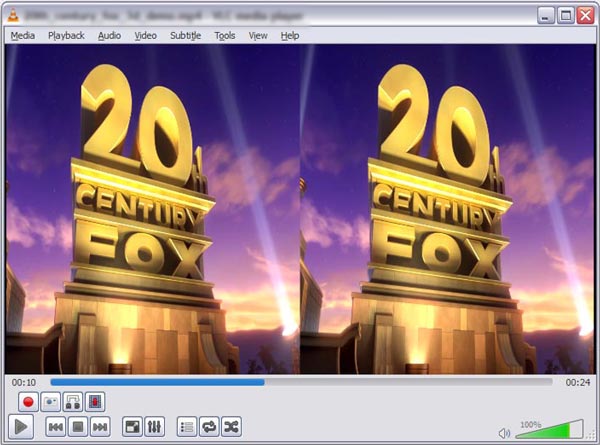This screenshot has width=600, height=445.
Task: Open the Video menu
Action: (145, 36)
